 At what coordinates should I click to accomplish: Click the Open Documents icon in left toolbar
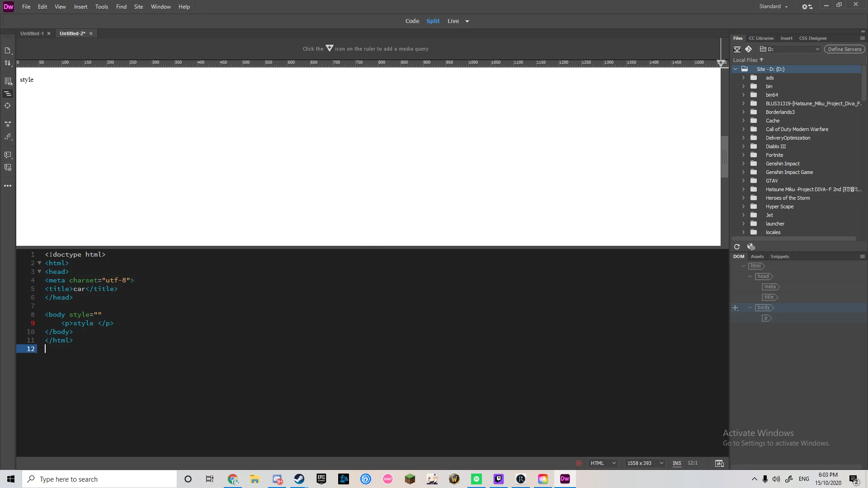pyautogui.click(x=8, y=51)
